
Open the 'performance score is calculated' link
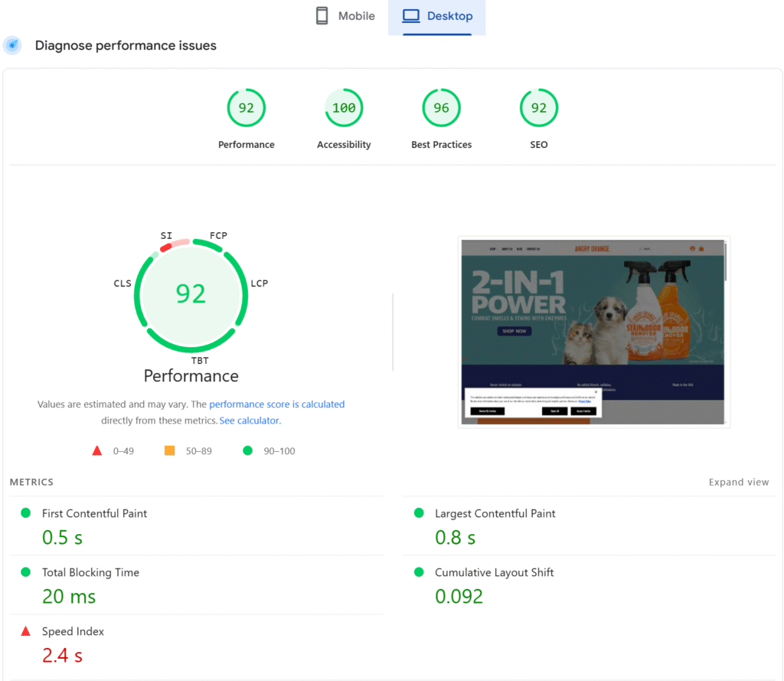click(276, 404)
